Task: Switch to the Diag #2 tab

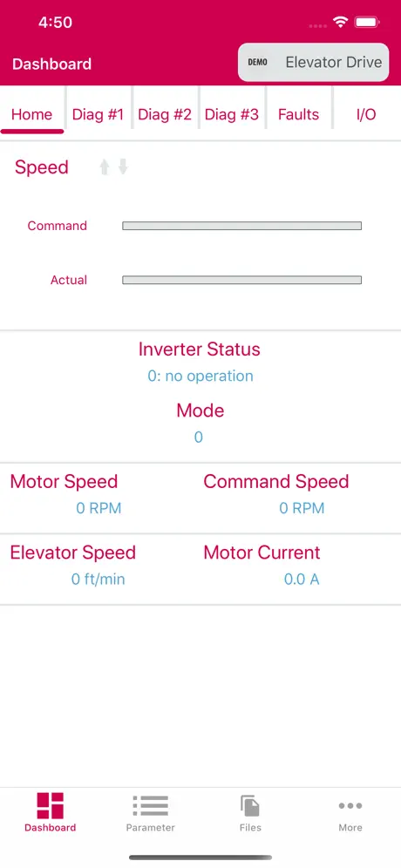Action: (x=165, y=114)
